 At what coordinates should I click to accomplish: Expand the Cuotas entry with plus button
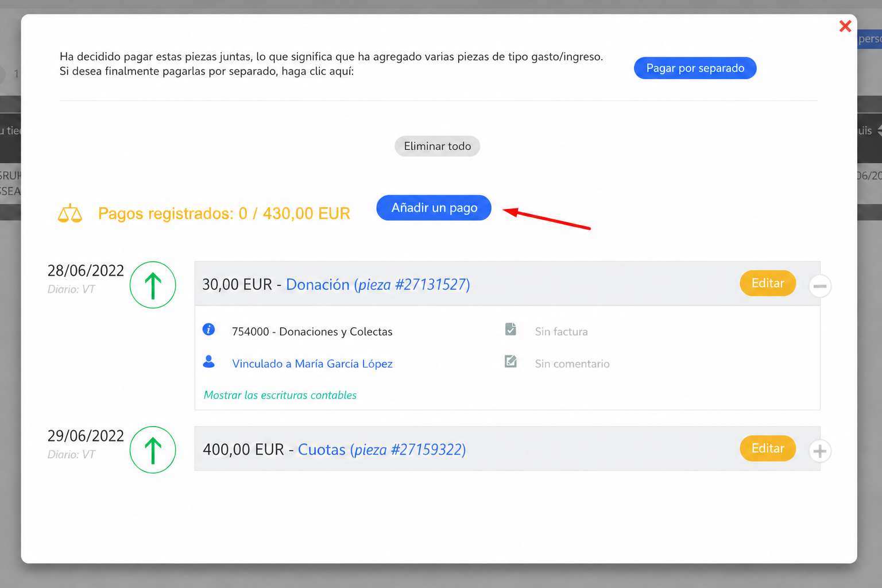pyautogui.click(x=820, y=451)
